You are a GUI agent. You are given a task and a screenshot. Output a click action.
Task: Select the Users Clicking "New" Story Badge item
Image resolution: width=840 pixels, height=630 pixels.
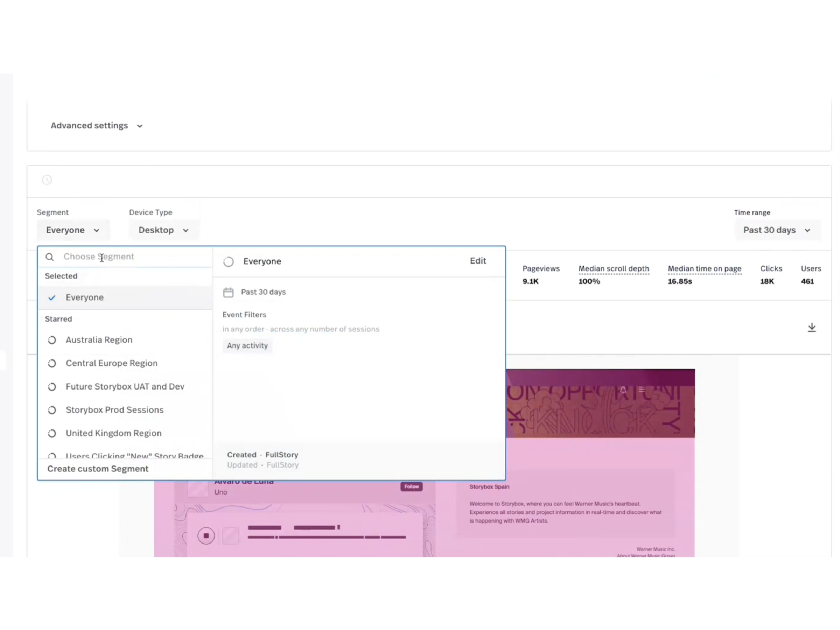tap(134, 455)
